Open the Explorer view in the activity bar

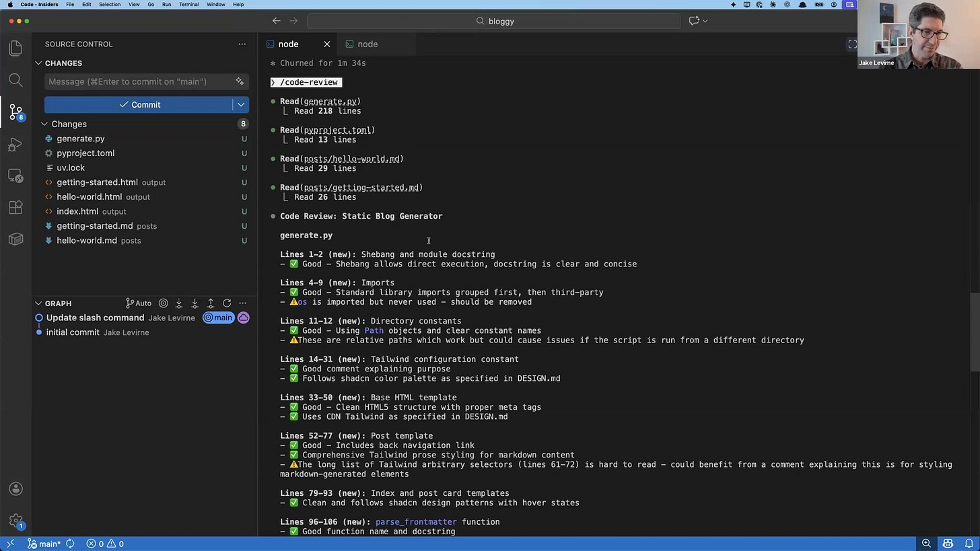(15, 47)
